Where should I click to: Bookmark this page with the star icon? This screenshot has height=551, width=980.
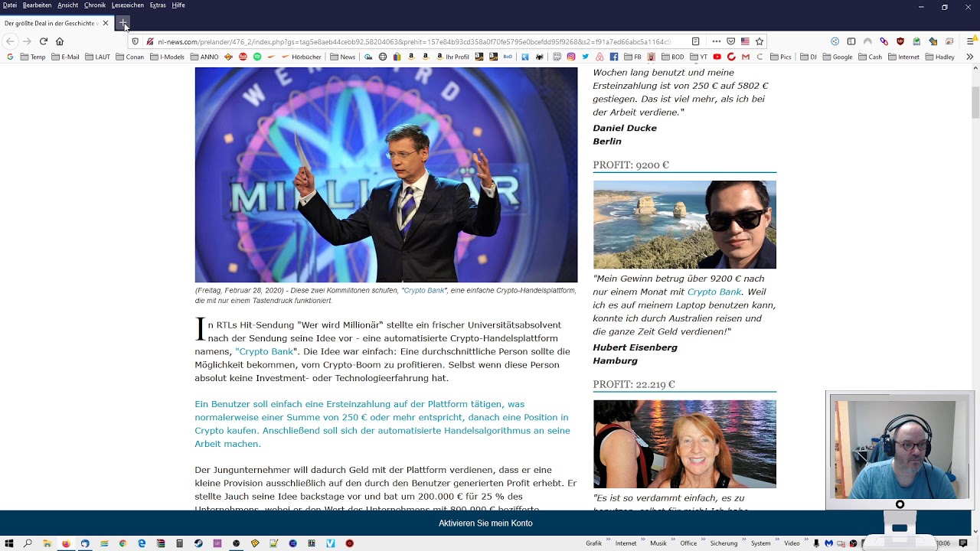759,41
